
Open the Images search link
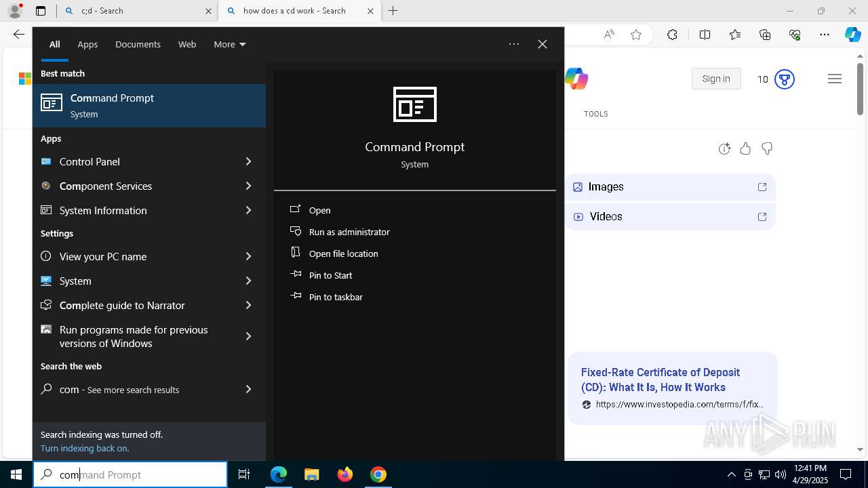671,187
